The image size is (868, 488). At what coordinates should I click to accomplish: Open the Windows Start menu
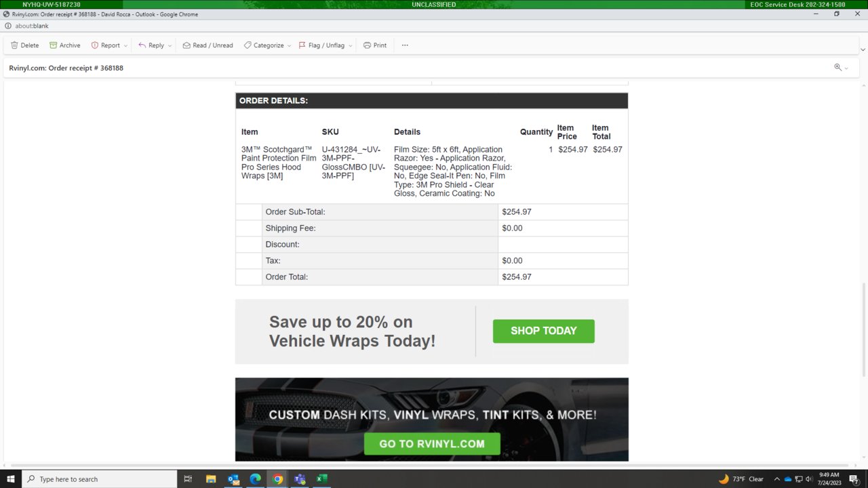click(x=11, y=479)
